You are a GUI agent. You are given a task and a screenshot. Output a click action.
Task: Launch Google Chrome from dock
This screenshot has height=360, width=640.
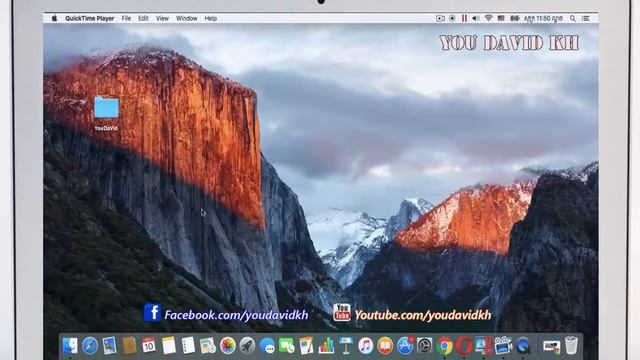point(444,346)
